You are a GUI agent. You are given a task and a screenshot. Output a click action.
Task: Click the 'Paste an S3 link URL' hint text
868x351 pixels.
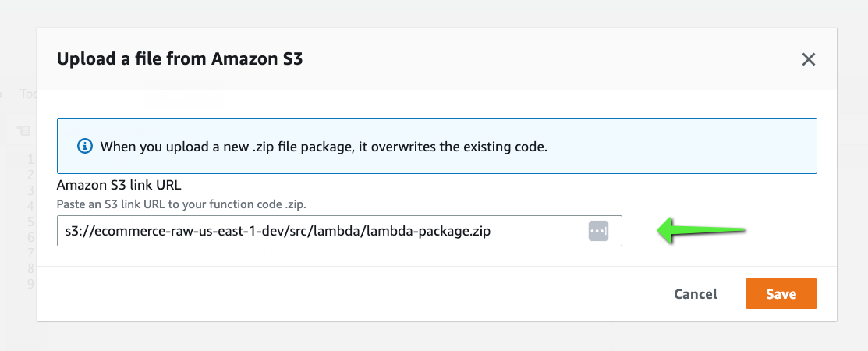[x=182, y=204]
